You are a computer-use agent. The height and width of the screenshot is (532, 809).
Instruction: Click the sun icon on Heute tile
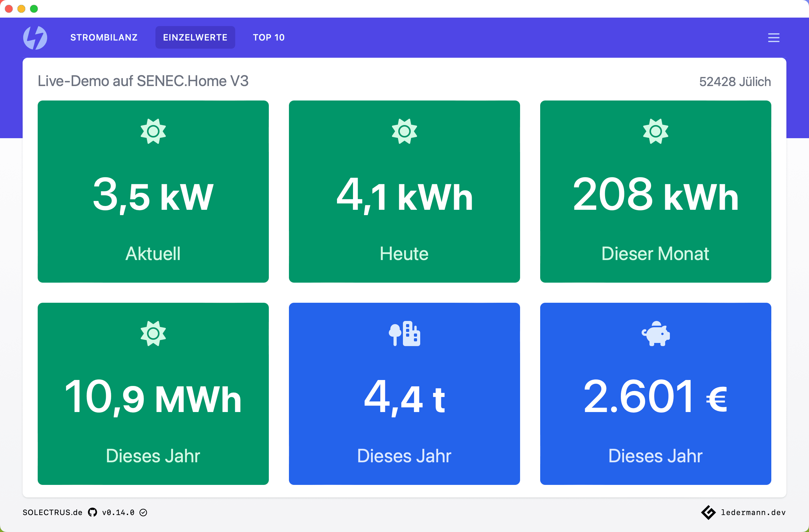404,131
